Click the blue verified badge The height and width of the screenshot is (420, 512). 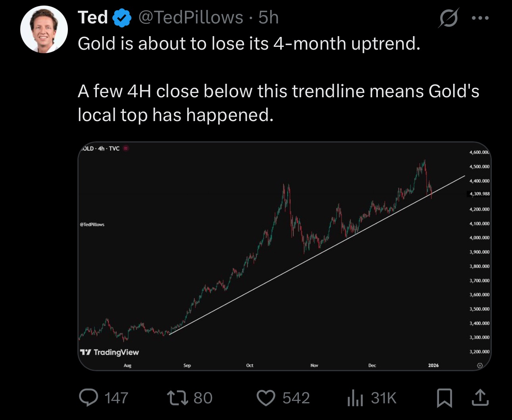(x=122, y=18)
